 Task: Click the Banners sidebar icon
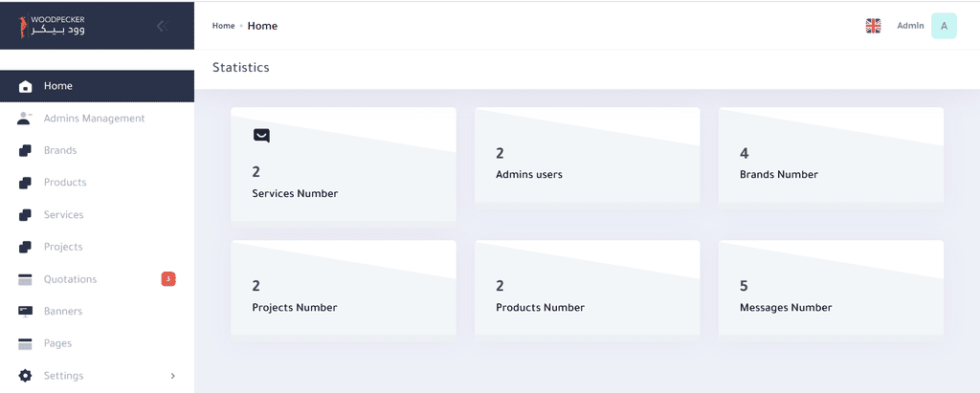point(26,311)
